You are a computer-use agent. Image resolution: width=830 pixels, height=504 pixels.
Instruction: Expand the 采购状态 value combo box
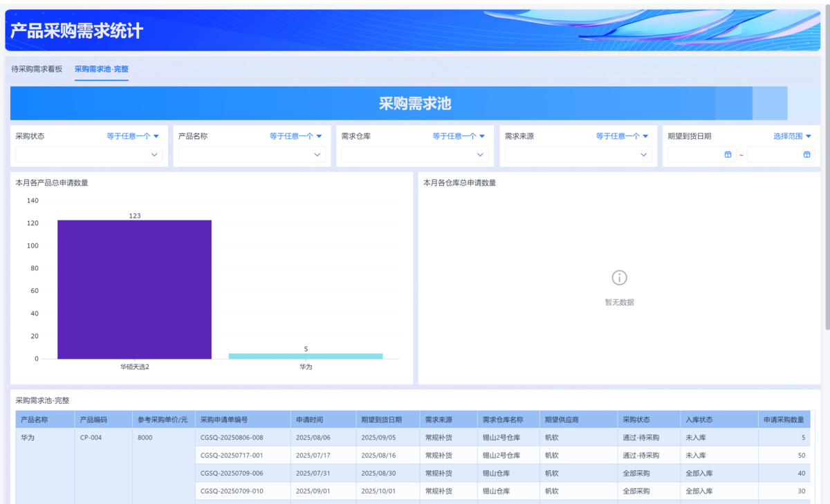pos(89,155)
